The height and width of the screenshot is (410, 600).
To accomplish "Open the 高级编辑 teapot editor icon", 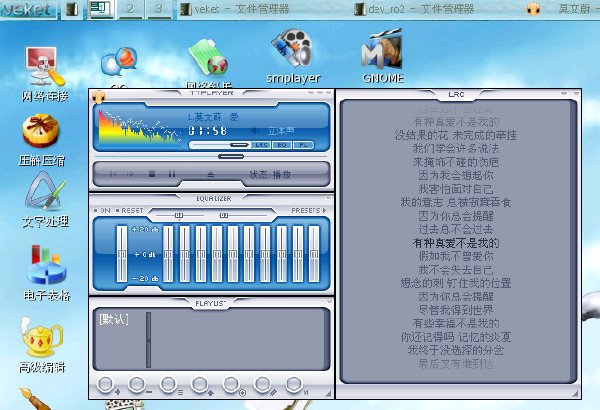I will [x=42, y=345].
